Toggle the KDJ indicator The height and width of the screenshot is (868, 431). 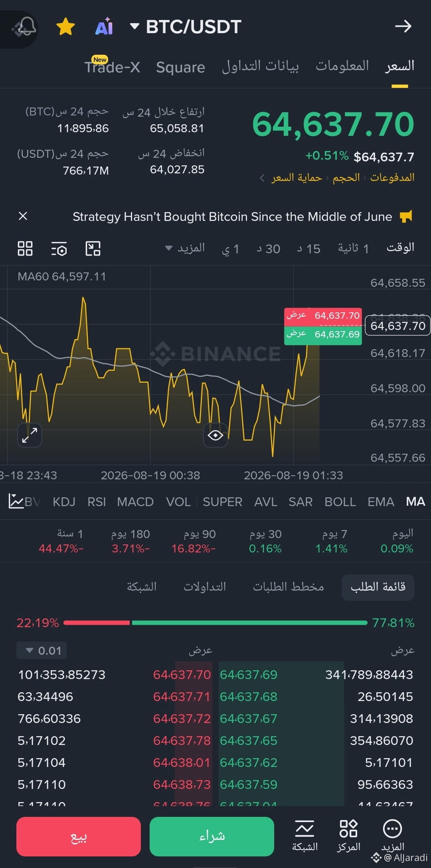click(64, 502)
